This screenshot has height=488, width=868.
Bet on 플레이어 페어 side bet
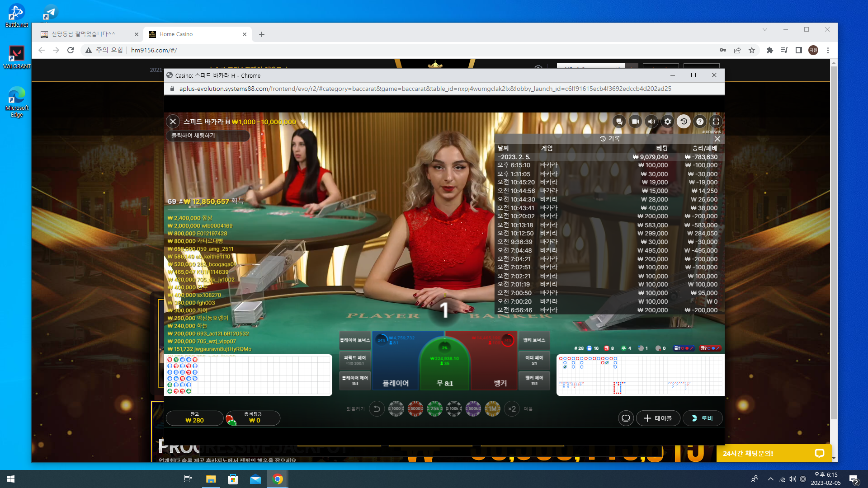(x=355, y=380)
